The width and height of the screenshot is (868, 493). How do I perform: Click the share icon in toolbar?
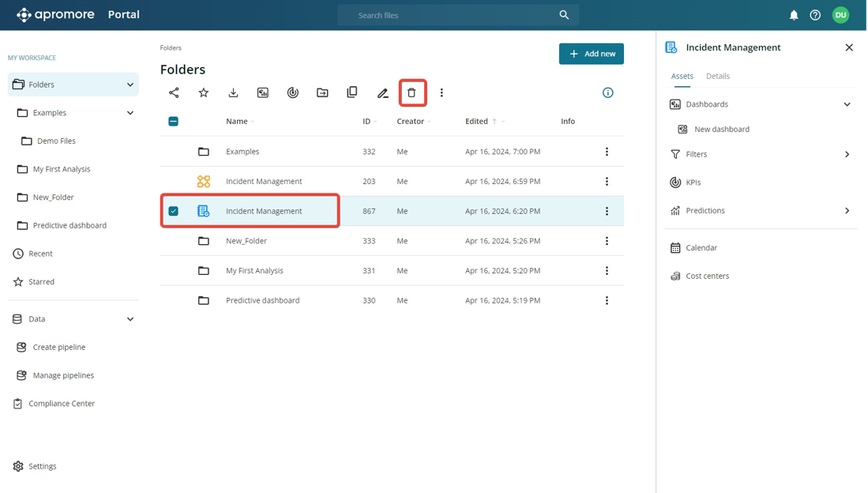174,93
